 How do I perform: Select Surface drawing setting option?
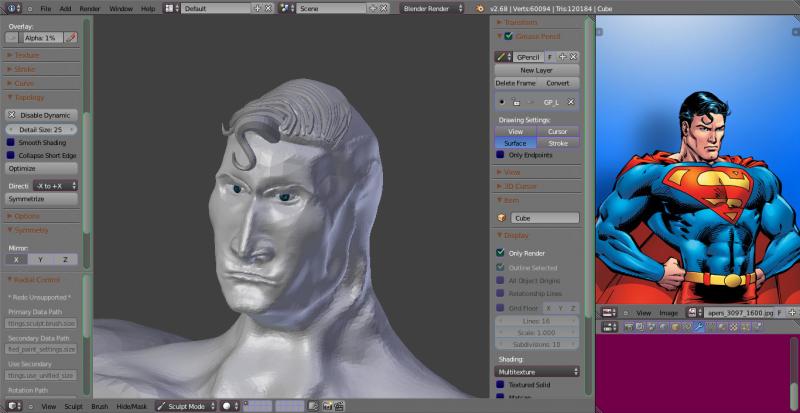pos(515,143)
